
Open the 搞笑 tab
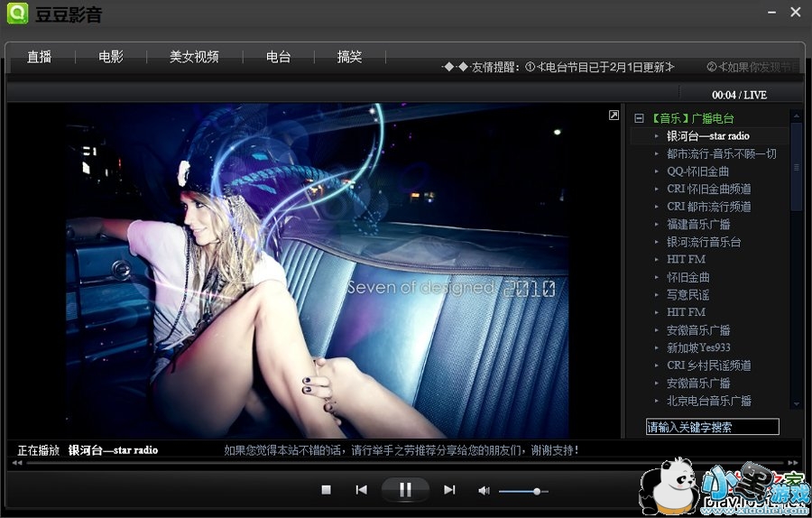pos(349,57)
